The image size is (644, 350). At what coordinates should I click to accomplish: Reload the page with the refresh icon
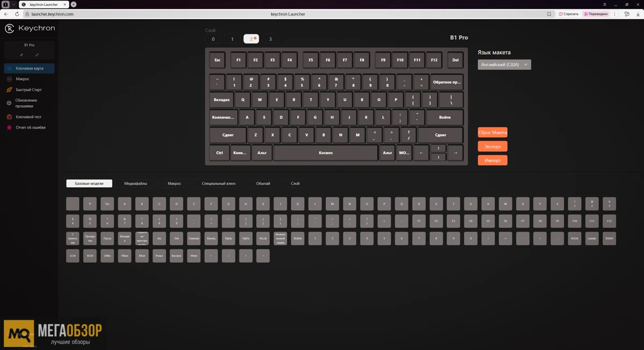point(17,14)
